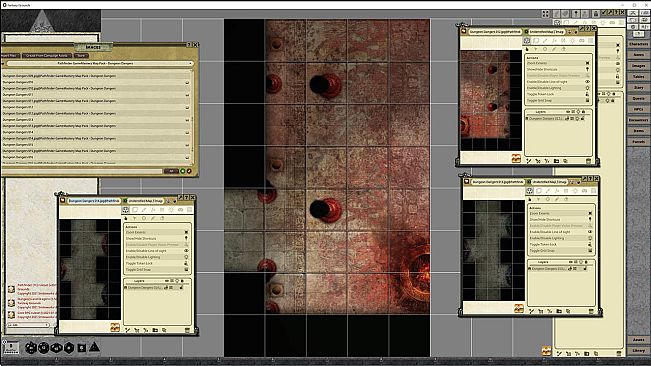Viewport: 651px width, 366px height.
Task: Toggle Grid Snap in lower-right map window
Action: pos(561,251)
